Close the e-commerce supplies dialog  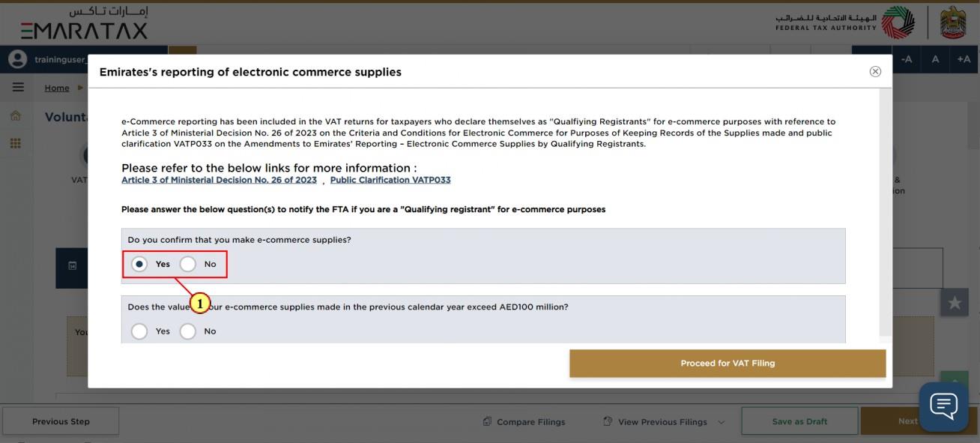[875, 72]
